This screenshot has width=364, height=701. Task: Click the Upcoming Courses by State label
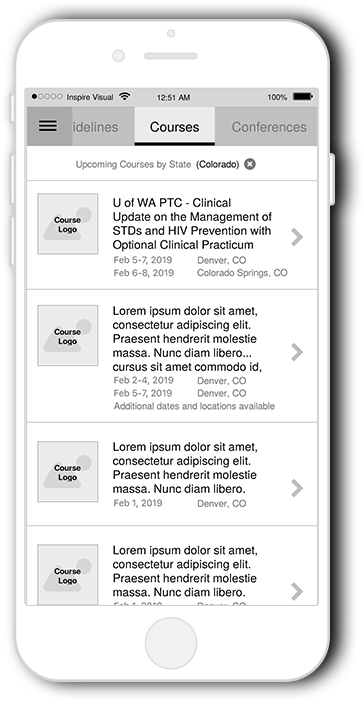click(133, 165)
